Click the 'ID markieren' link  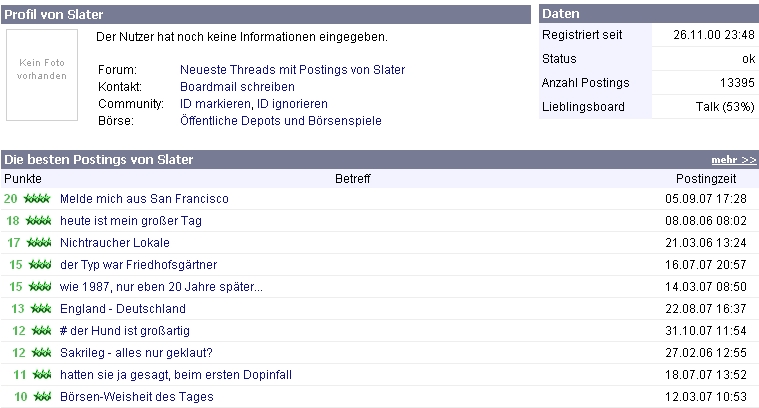(x=212, y=104)
